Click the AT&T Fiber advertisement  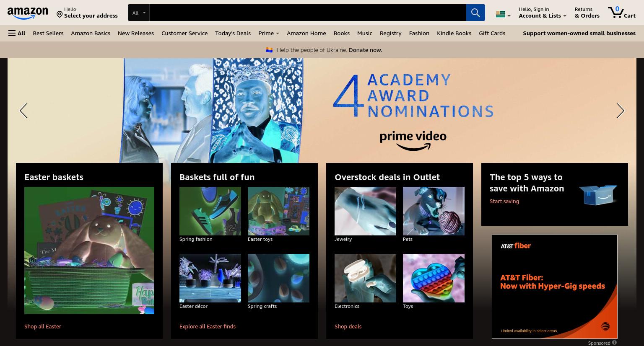click(555, 287)
